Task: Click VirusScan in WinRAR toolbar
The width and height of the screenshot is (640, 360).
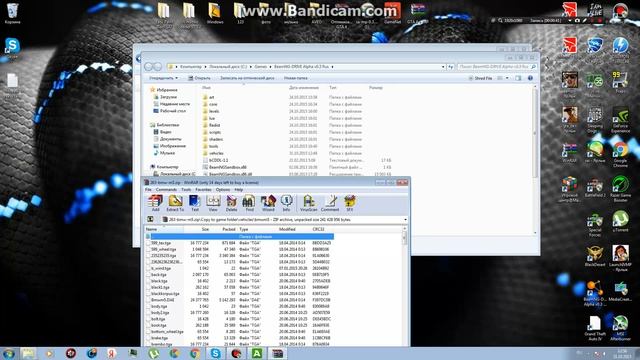Action: [x=309, y=203]
